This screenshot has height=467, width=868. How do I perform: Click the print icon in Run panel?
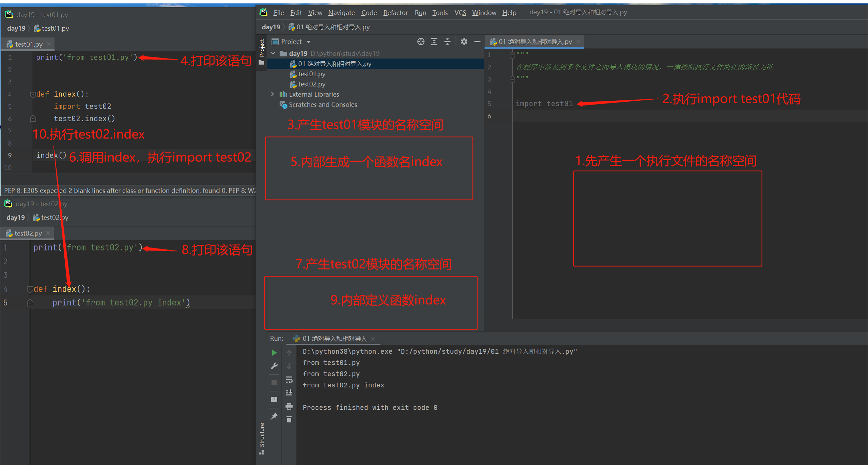(289, 406)
